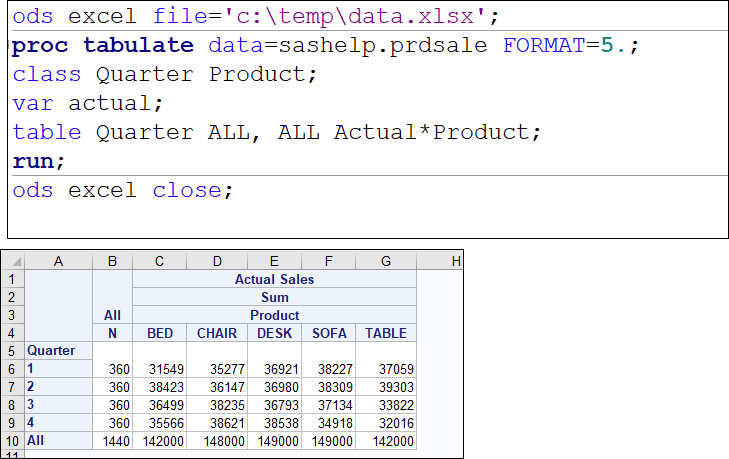Select the 'Quarter' label cell

click(x=58, y=351)
